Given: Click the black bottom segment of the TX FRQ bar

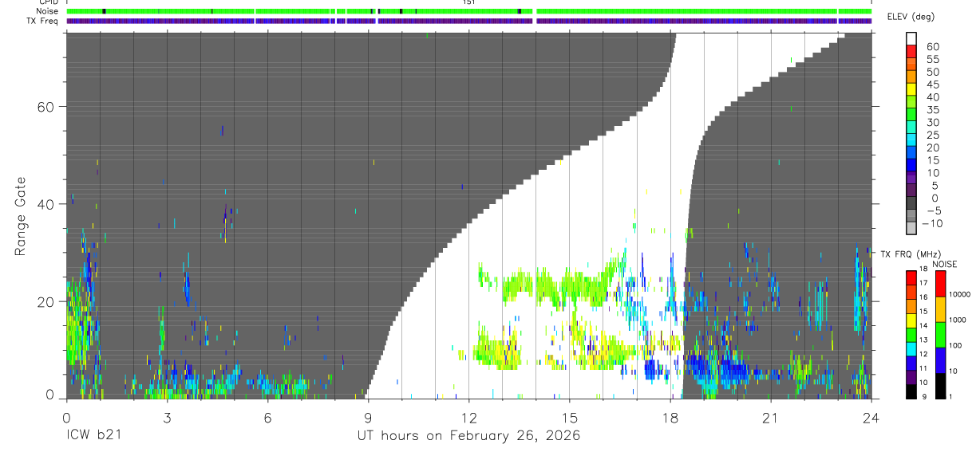Looking at the screenshot, I should 911,391.
